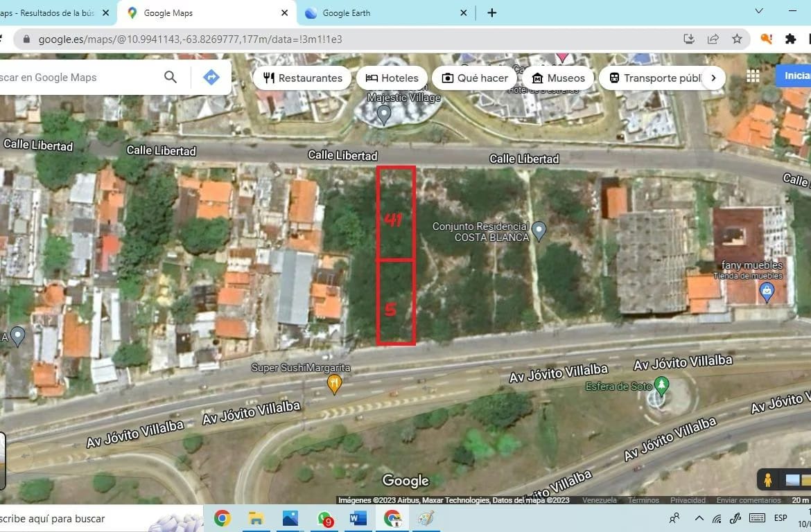Toggle the Museos filter chip
Viewport: 811px width, 532px height.
(x=559, y=78)
